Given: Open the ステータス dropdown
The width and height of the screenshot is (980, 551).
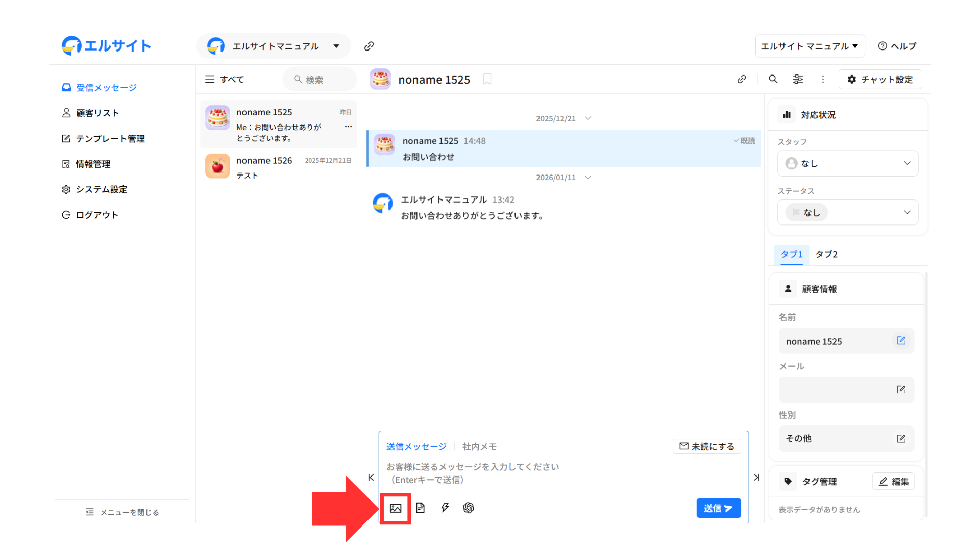Looking at the screenshot, I should (847, 212).
